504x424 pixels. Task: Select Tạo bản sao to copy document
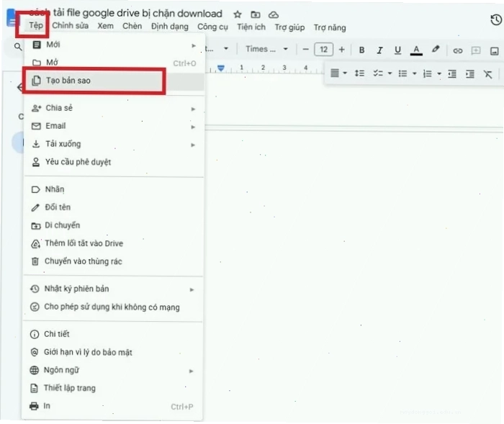pos(114,81)
